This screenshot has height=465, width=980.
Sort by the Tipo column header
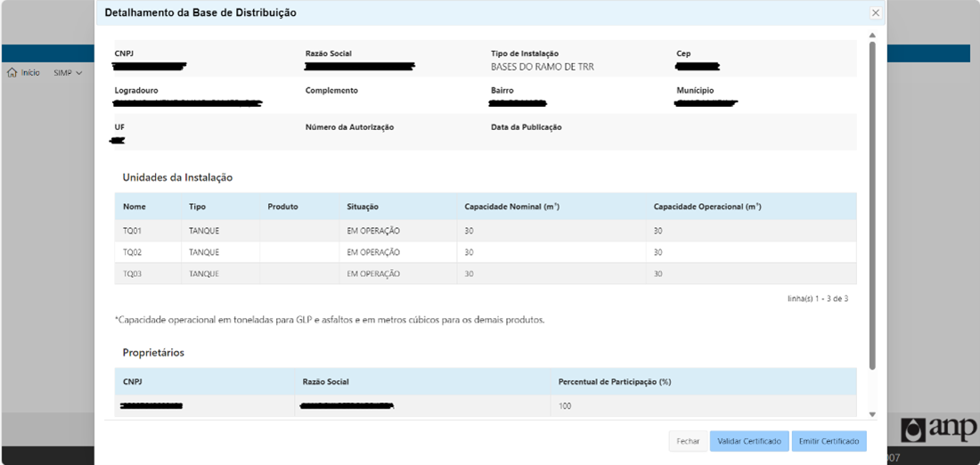click(197, 207)
